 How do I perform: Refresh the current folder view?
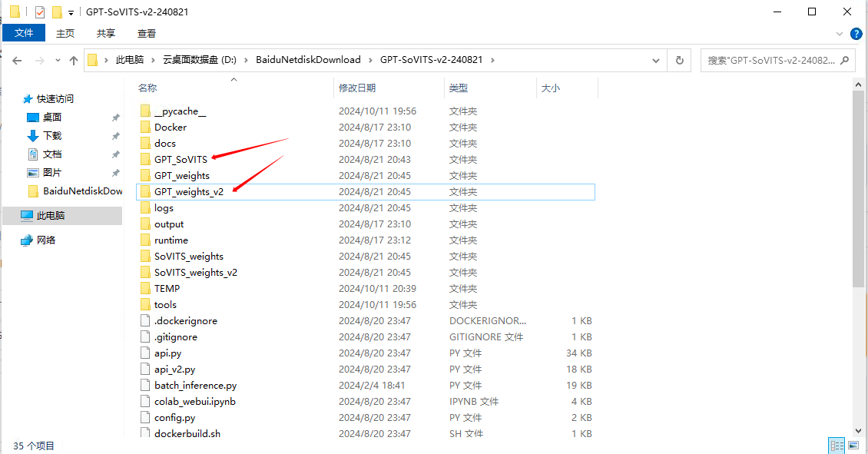pyautogui.click(x=679, y=60)
